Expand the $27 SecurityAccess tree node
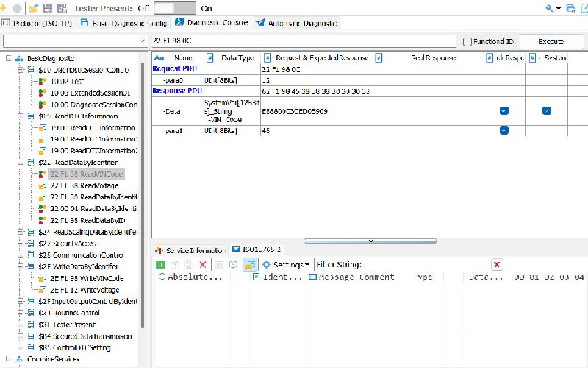588x368 pixels. pyautogui.click(x=19, y=244)
